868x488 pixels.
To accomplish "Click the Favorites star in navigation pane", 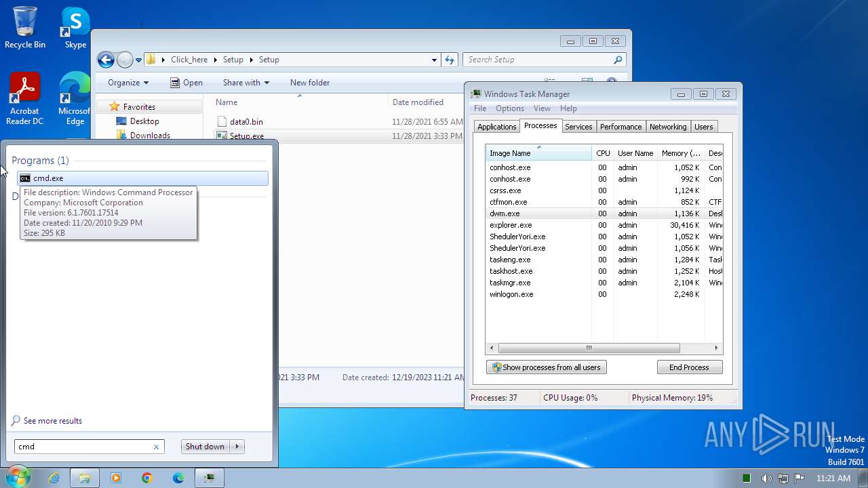I will 115,106.
